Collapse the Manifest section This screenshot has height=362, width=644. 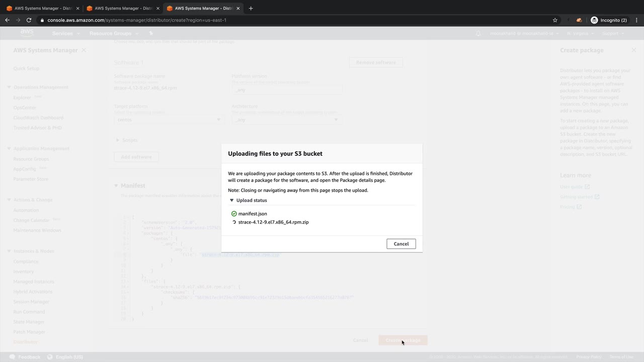116,186
